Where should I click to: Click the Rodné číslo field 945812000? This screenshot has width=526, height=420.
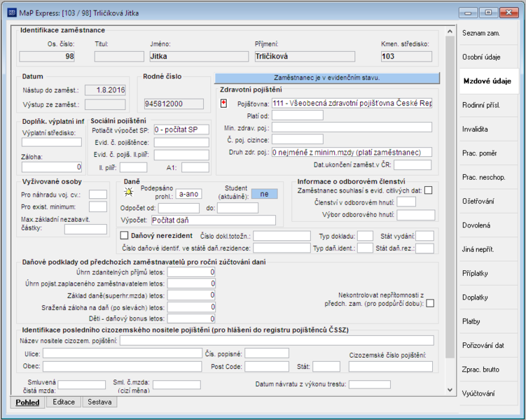174,104
